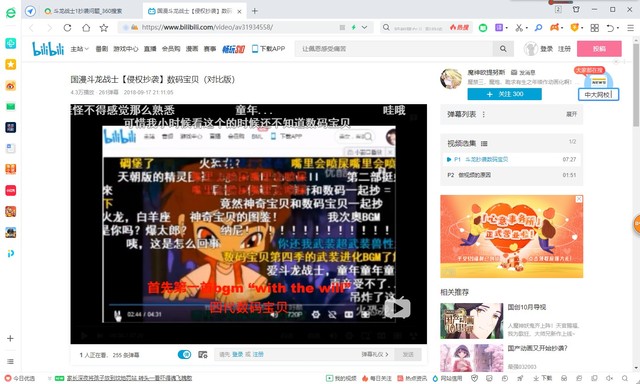This screenshot has height=384, width=640.
Task: Open the danmaku settings icon beside toggle
Action: [x=203, y=355]
